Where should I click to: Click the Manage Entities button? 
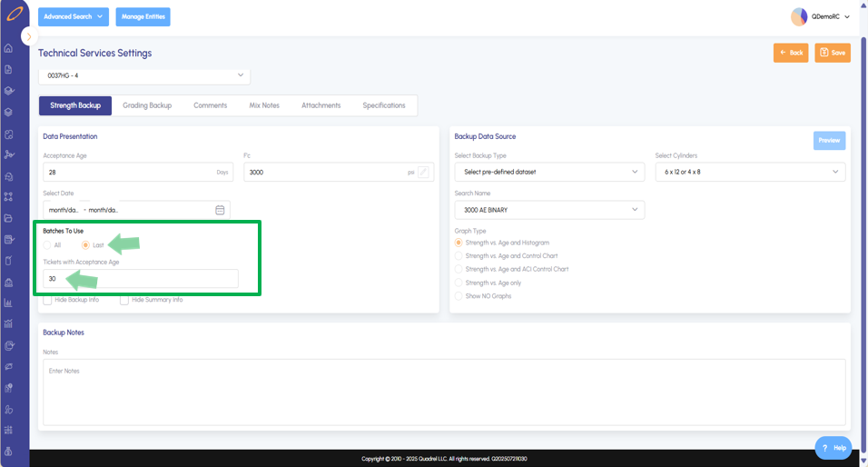143,16
